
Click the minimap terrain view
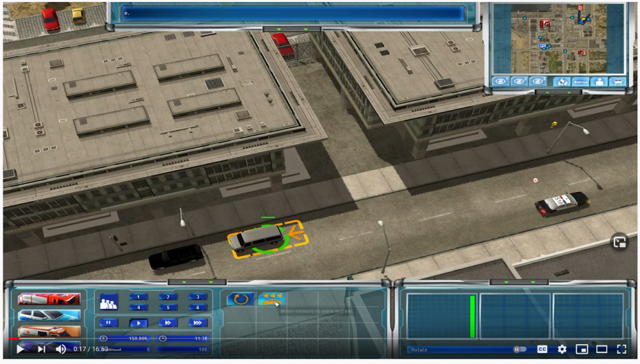(x=558, y=39)
